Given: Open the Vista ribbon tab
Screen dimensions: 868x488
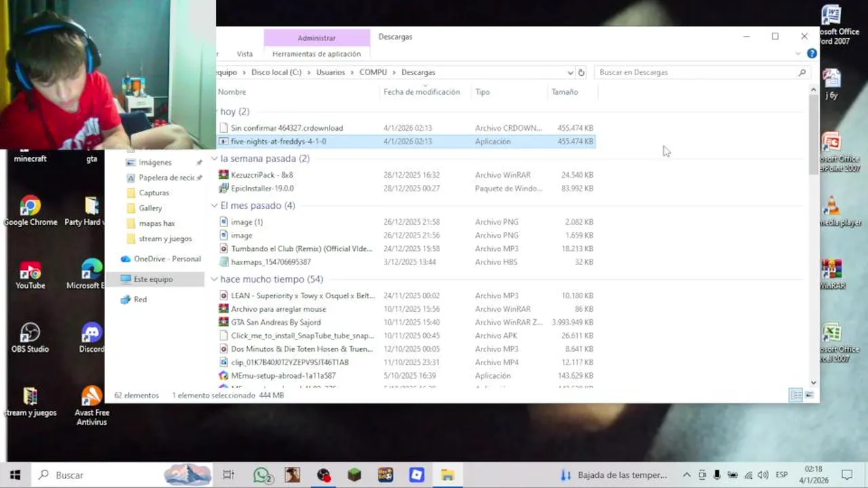Looking at the screenshot, I should (245, 54).
